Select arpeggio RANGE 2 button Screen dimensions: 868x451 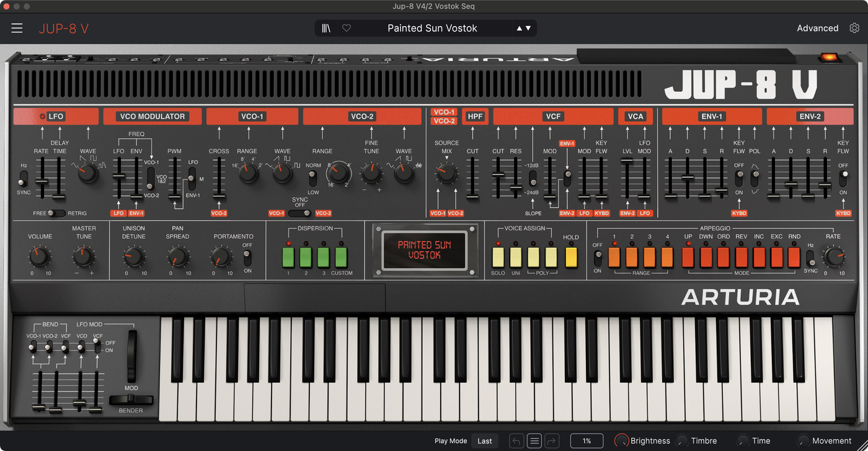click(x=632, y=257)
